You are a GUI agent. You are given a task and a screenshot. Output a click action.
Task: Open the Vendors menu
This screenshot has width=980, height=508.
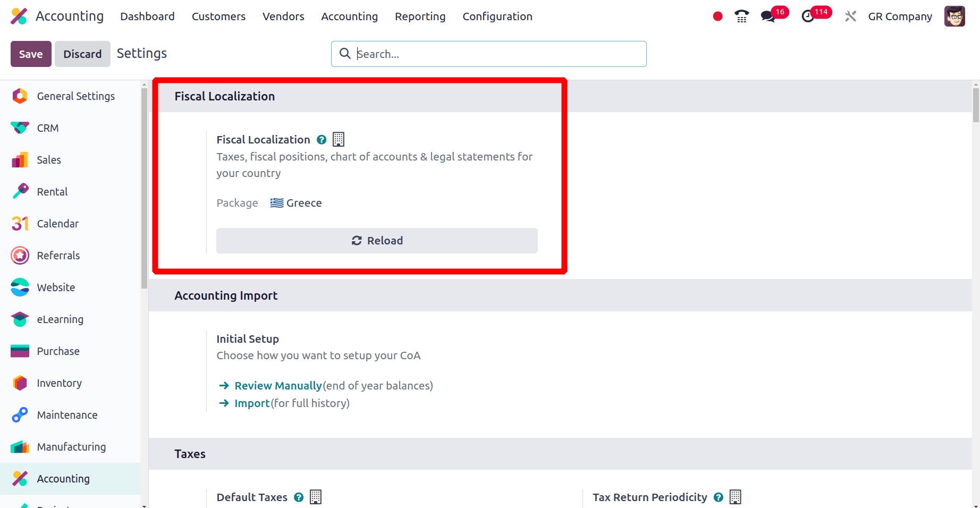(283, 16)
